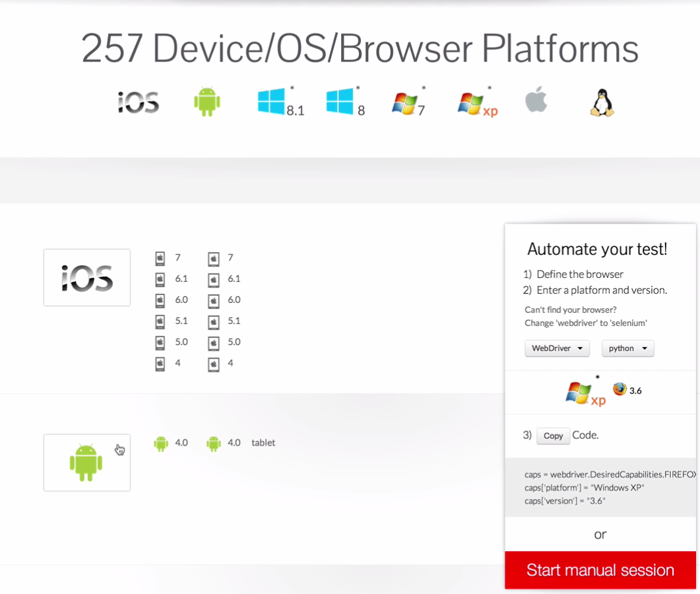This screenshot has height=594, width=700.
Task: Choose the Linux penguin icon
Action: coord(602,102)
